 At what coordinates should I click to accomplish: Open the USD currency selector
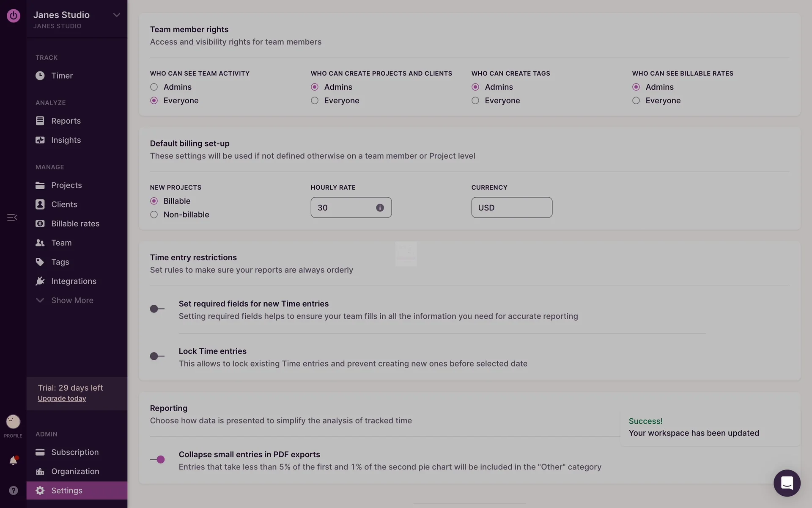[511, 208]
